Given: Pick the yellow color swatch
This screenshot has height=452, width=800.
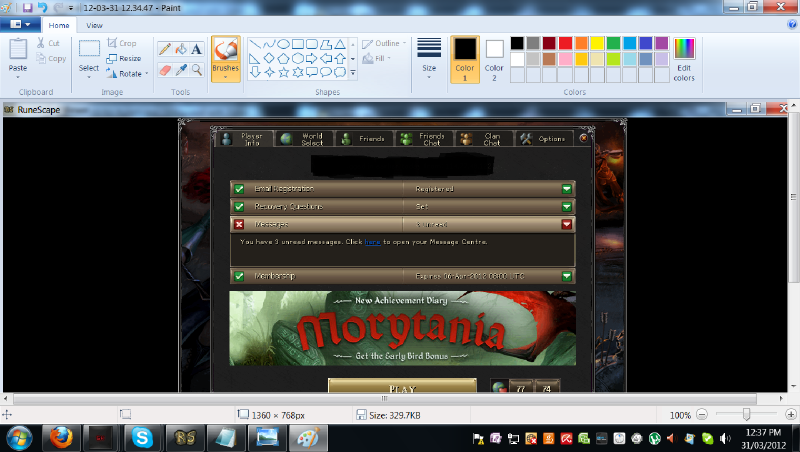Looking at the screenshot, I should 597,43.
